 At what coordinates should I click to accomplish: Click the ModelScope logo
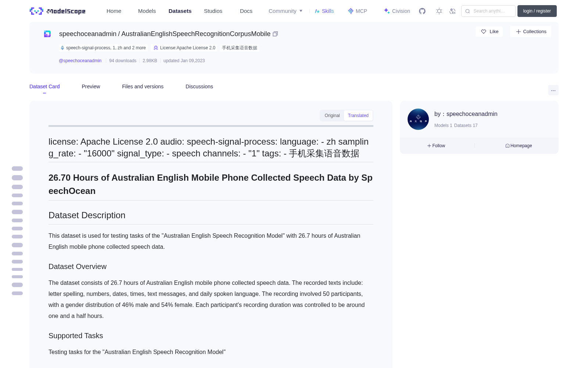pyautogui.click(x=57, y=11)
